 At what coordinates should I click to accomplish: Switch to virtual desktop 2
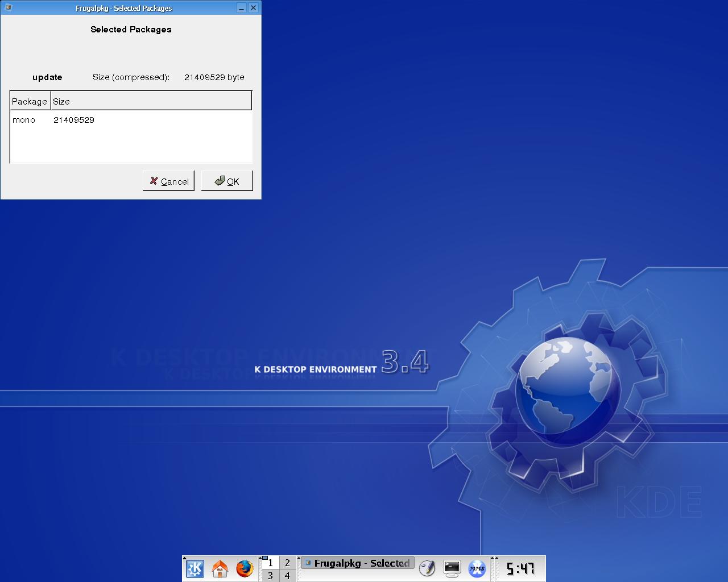pos(287,563)
